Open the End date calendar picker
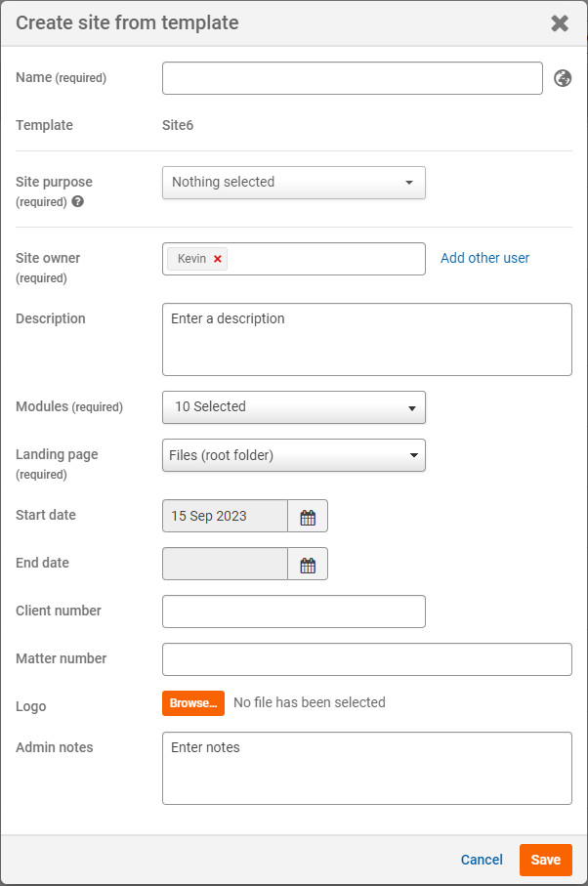 308,565
